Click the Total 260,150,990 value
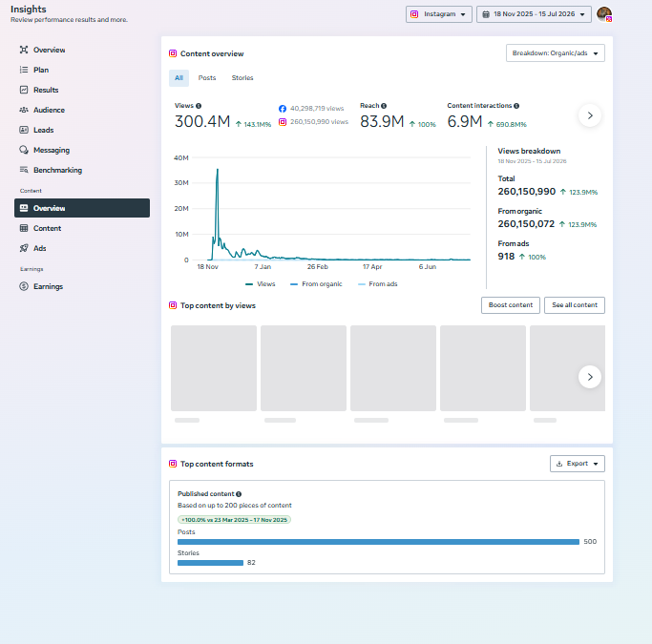The height and width of the screenshot is (644, 652). [526, 192]
